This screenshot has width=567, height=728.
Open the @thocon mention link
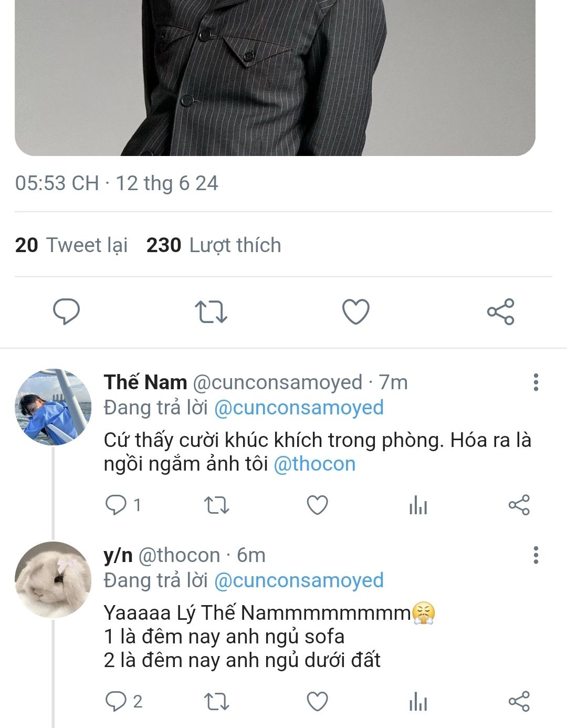(314, 464)
